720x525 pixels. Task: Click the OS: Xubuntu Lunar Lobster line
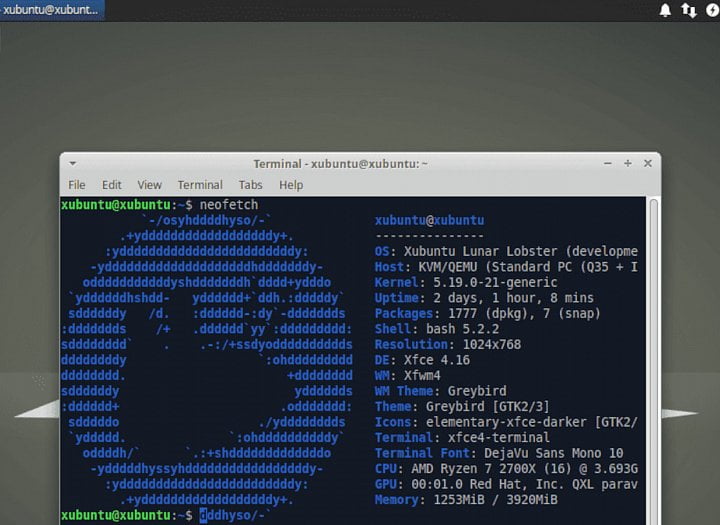click(506, 251)
